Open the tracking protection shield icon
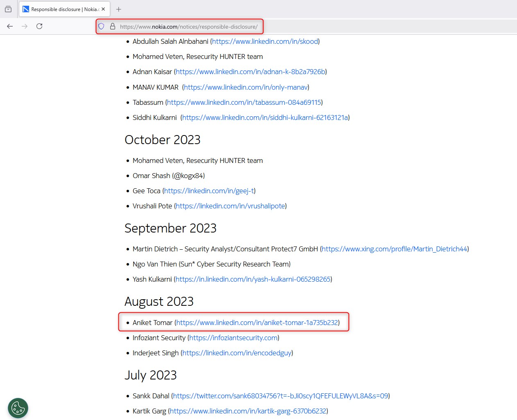Viewport: 517px width, 420px height. (x=101, y=27)
